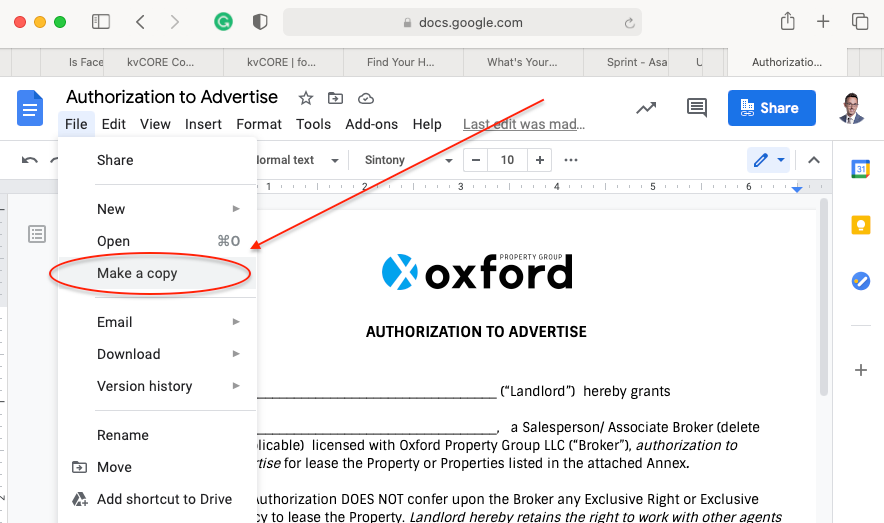This screenshot has width=884, height=523.
Task: Open the Safari share sheet icon
Action: click(788, 21)
